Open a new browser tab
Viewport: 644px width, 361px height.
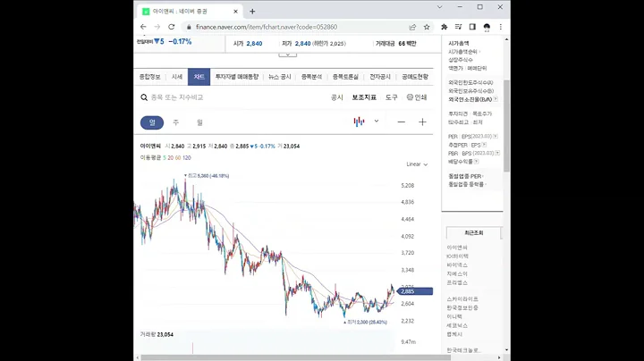click(252, 12)
